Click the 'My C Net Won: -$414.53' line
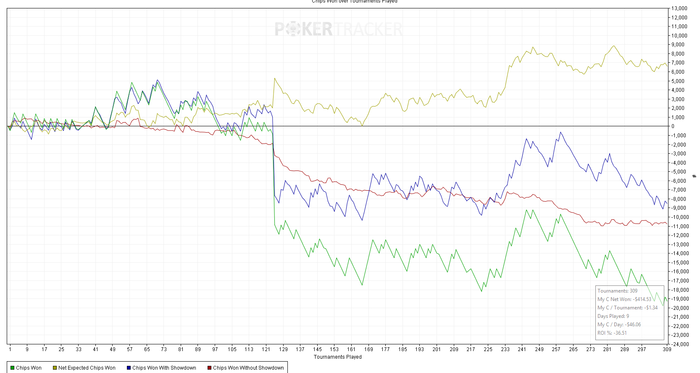The image size is (700, 373). [624, 299]
